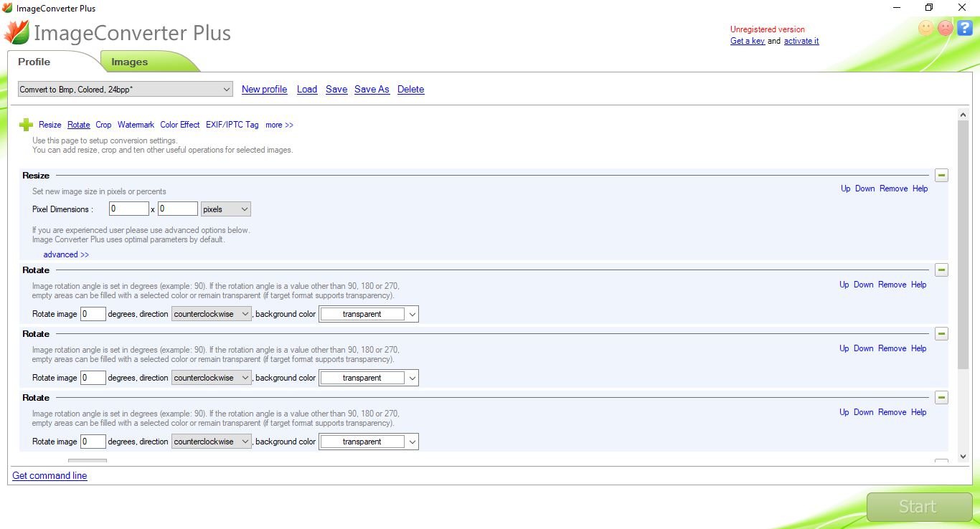Switch to the Images tab
980x529 pixels.
point(130,62)
